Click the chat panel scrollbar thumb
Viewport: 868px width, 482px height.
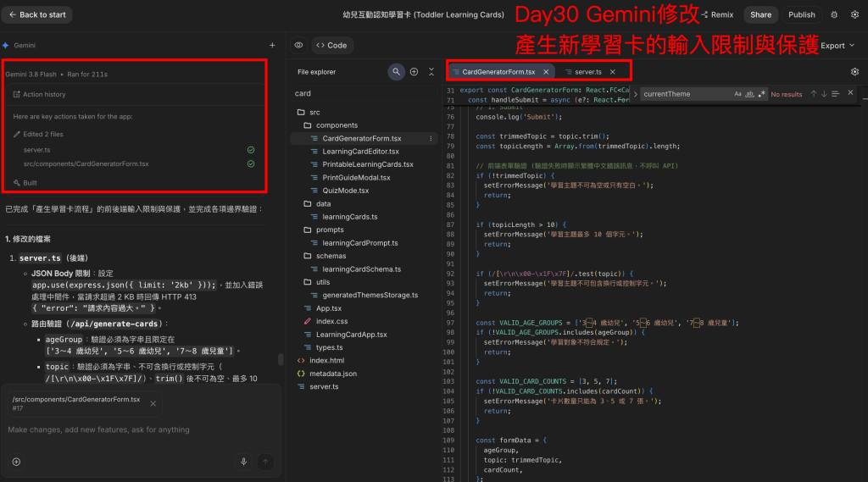click(x=281, y=358)
